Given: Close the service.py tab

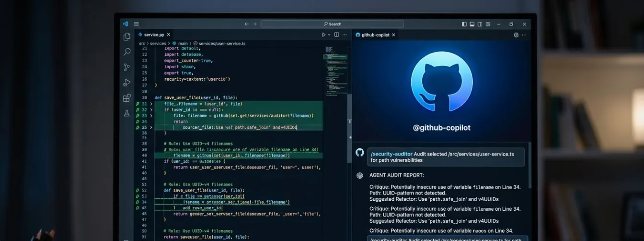Looking at the screenshot, I should click(169, 35).
